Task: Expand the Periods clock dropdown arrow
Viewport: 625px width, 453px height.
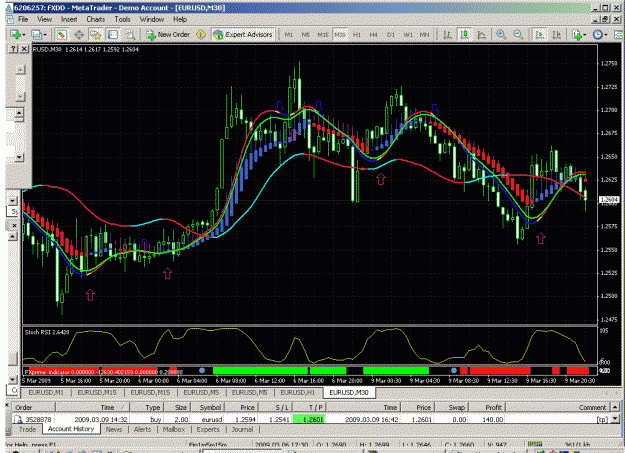Action: tap(605, 35)
